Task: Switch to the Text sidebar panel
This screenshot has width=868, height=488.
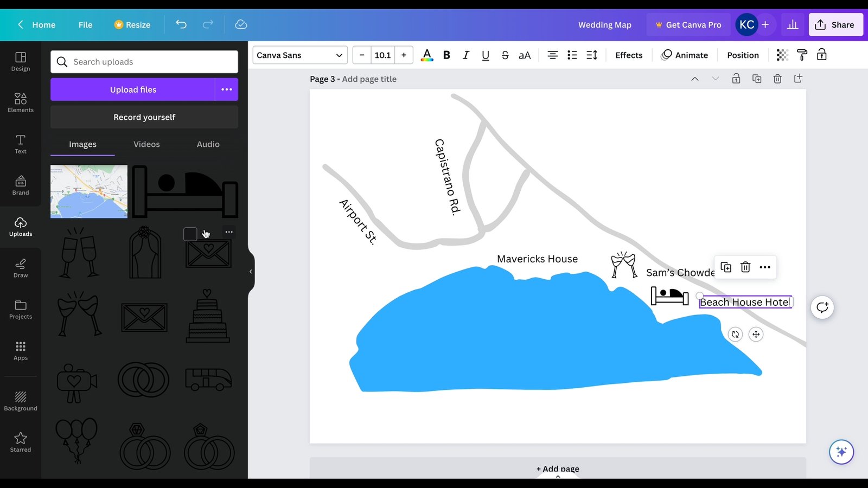Action: 20,144
